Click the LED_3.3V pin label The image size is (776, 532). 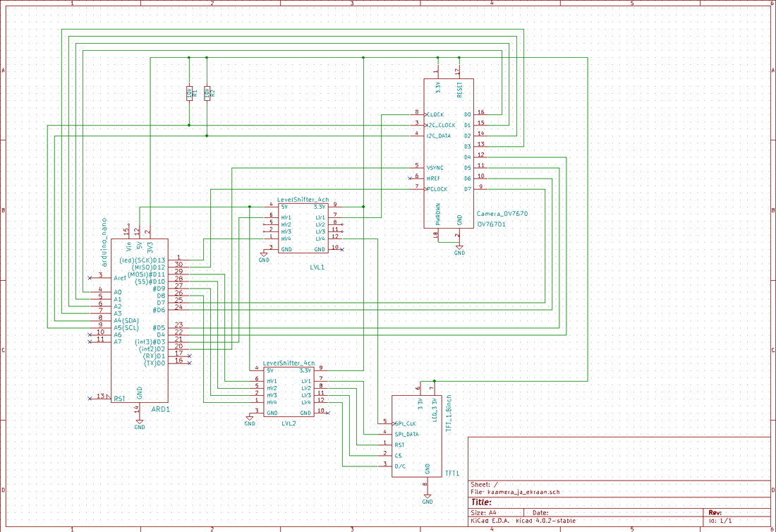[x=435, y=410]
